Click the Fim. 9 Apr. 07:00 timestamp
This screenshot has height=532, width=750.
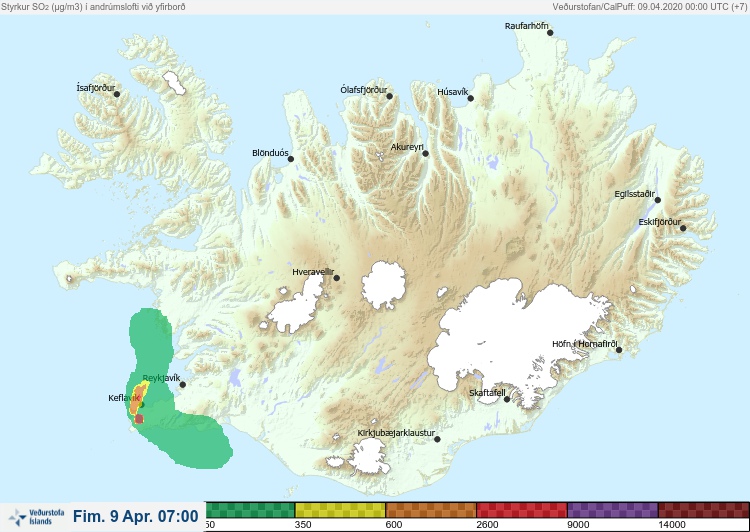click(135, 516)
